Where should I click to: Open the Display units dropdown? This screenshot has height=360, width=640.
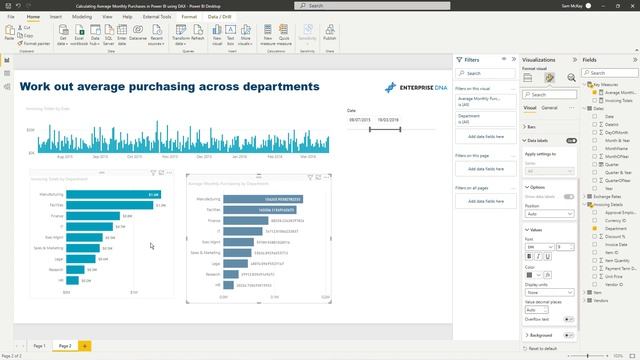[549, 293]
